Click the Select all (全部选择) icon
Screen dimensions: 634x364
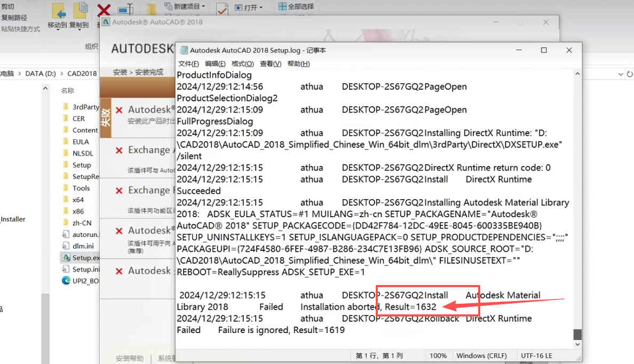(282, 7)
